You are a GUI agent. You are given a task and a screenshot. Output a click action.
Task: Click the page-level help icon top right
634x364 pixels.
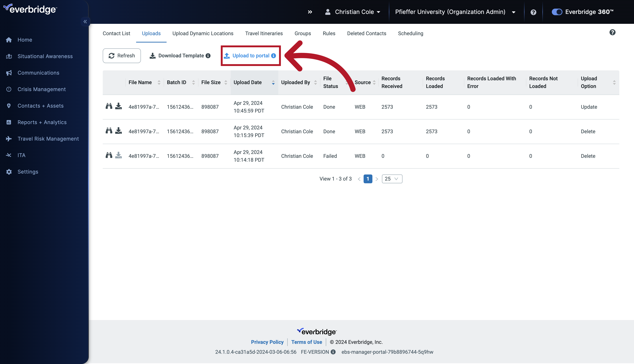[613, 32]
